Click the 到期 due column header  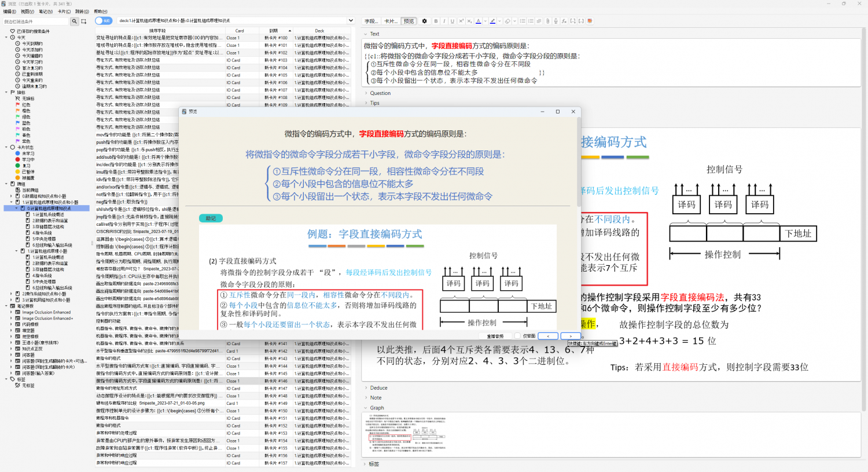point(277,31)
